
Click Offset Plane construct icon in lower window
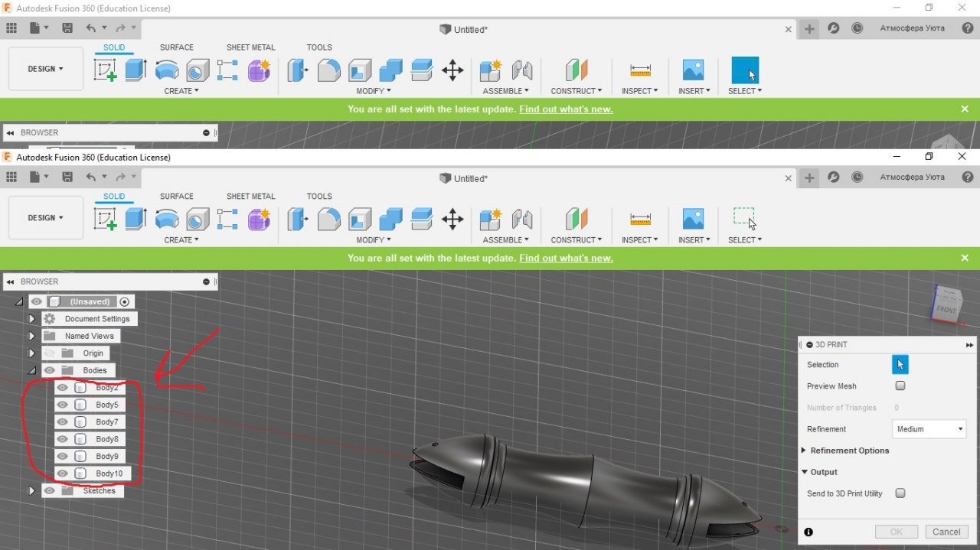pyautogui.click(x=577, y=220)
